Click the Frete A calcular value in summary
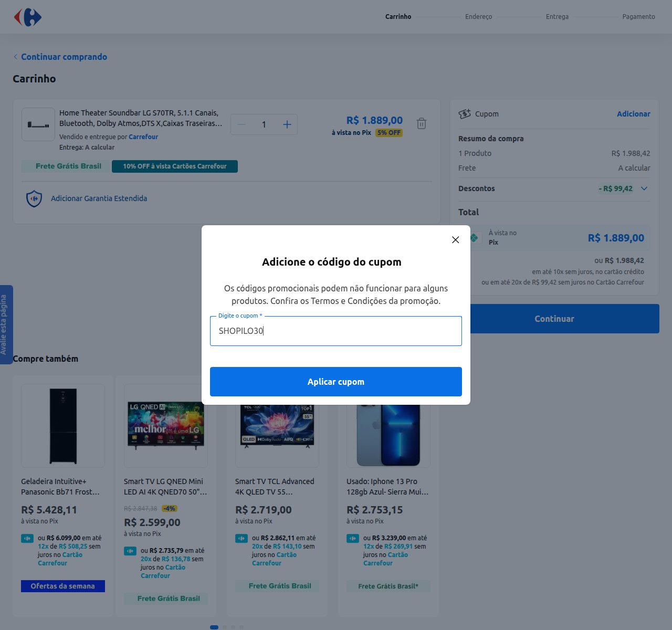Viewport: 672px width, 630px height. tap(634, 168)
